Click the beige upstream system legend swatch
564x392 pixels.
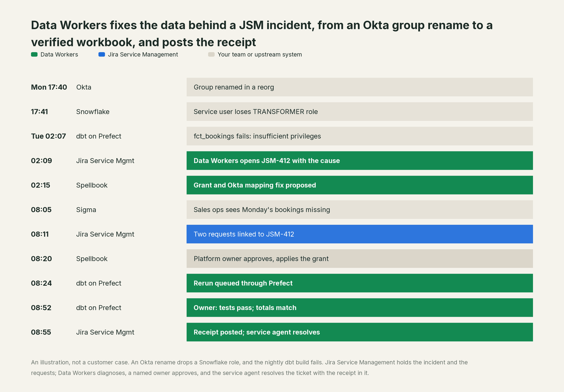(211, 55)
